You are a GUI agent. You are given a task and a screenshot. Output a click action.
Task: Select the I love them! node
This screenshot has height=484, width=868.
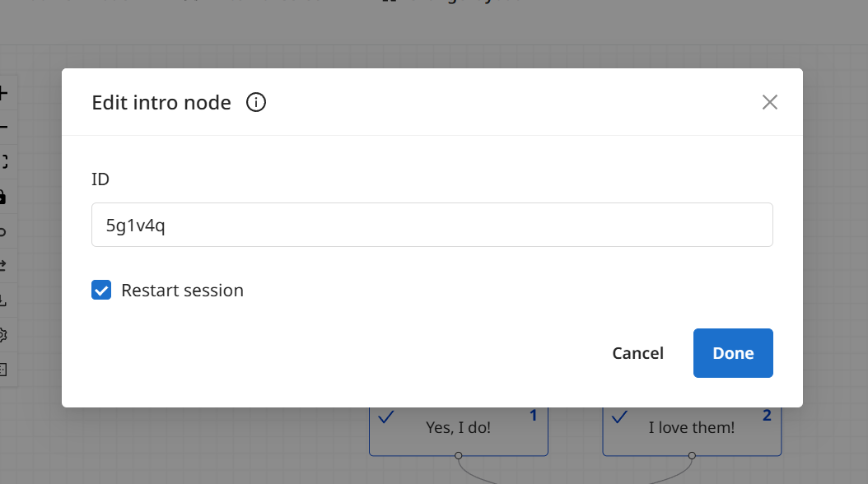(692, 431)
